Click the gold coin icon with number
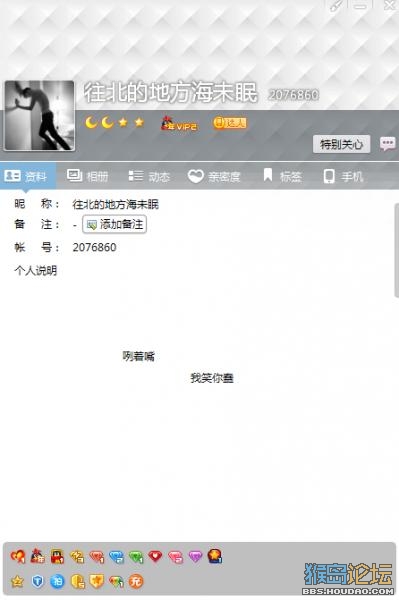 pyautogui.click(x=78, y=582)
